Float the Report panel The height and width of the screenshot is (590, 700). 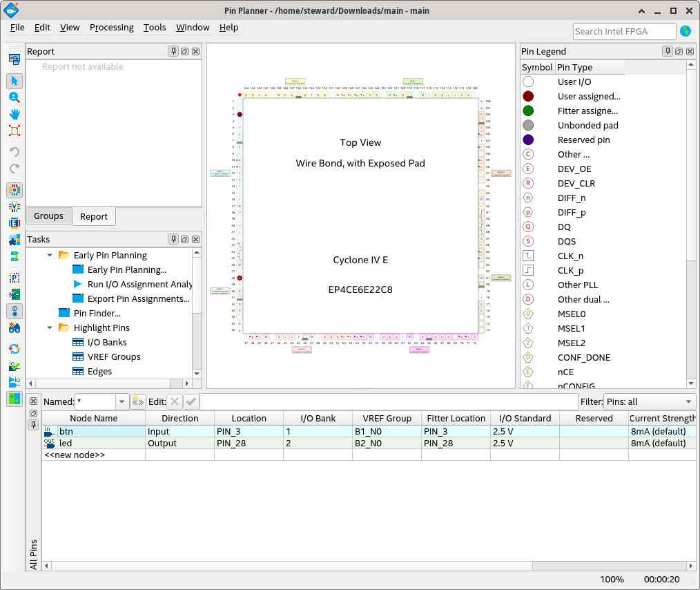coord(184,51)
